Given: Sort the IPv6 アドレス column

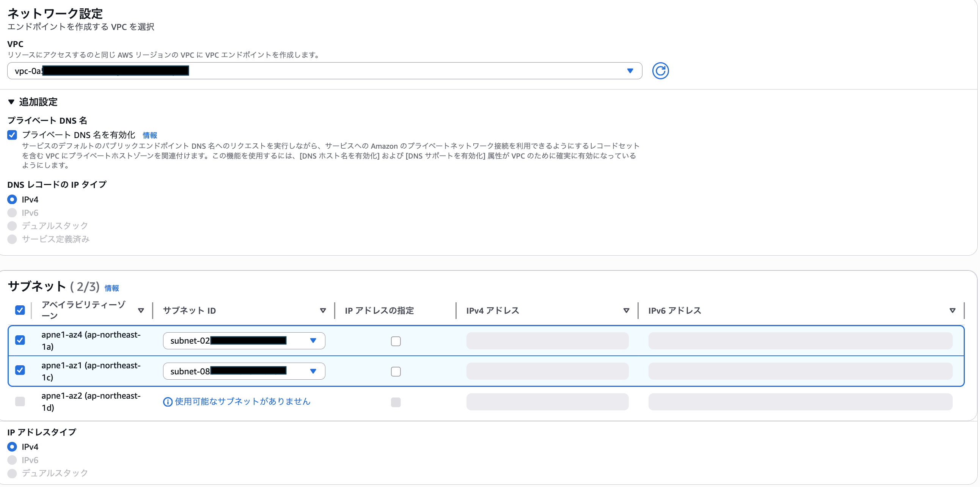Looking at the screenshot, I should [953, 311].
